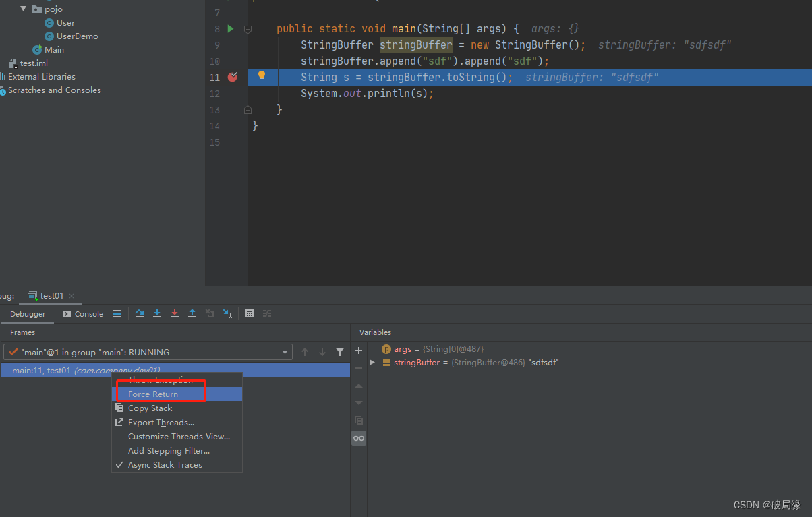
Task: Click the Step Over debugger icon
Action: coord(140,314)
